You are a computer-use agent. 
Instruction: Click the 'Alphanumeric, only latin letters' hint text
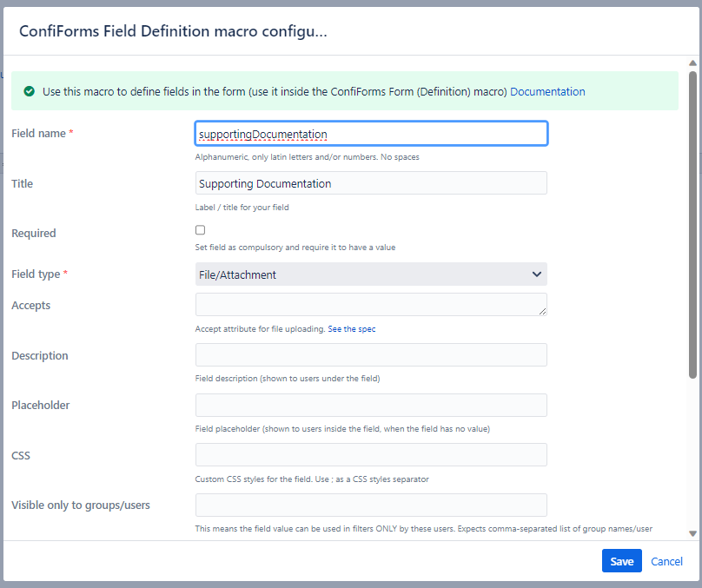tap(307, 157)
